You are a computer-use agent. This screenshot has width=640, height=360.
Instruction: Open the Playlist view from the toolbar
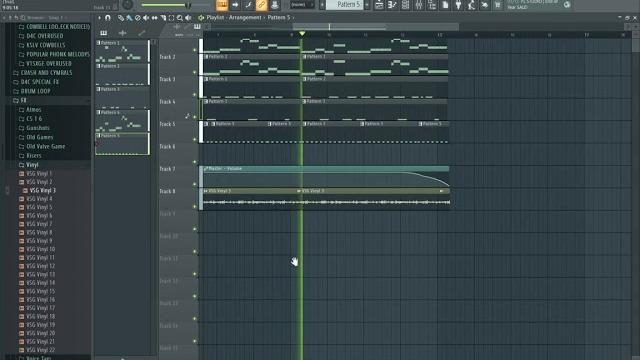tap(379, 5)
